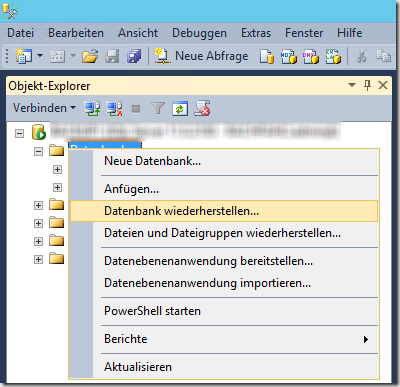Click the DMX query icon

pyautogui.click(x=311, y=56)
